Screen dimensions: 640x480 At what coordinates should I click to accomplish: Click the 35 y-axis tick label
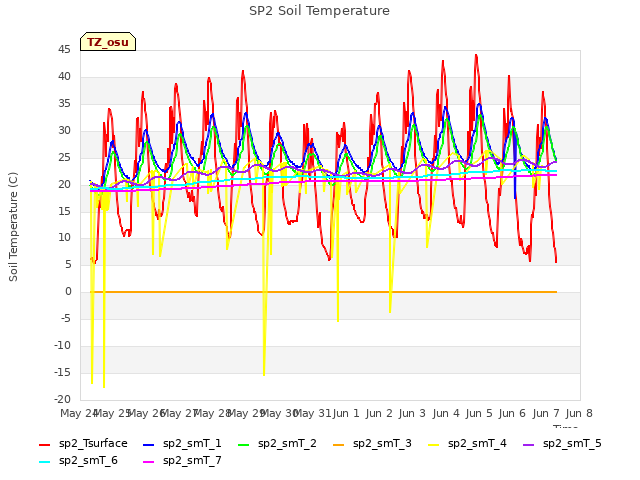pyautogui.click(x=64, y=104)
